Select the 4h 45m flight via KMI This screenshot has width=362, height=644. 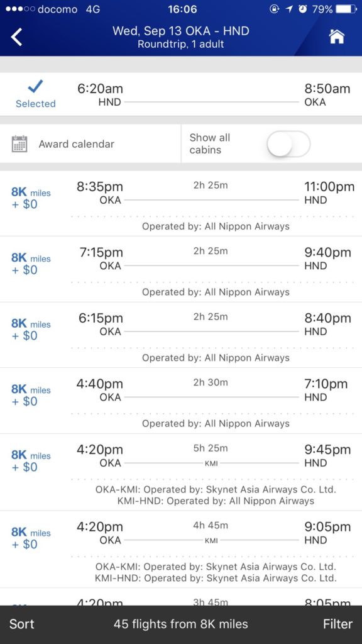[x=181, y=549]
